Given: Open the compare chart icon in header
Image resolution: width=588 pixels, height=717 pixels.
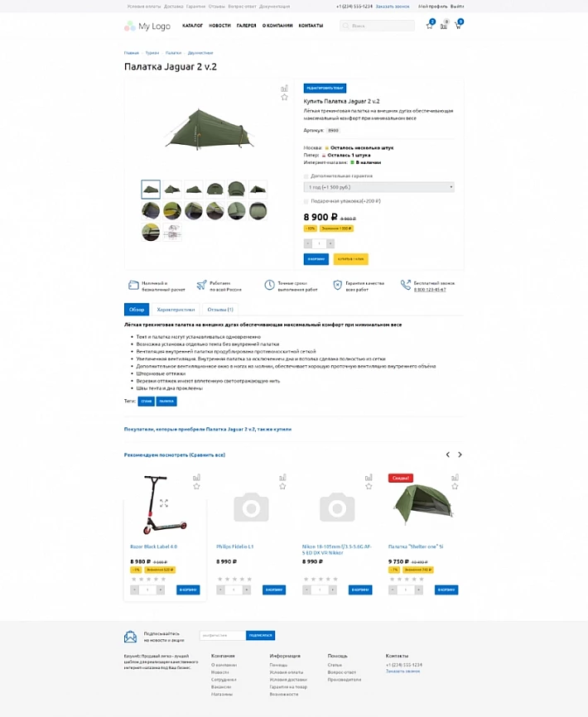Looking at the screenshot, I should click(444, 26).
